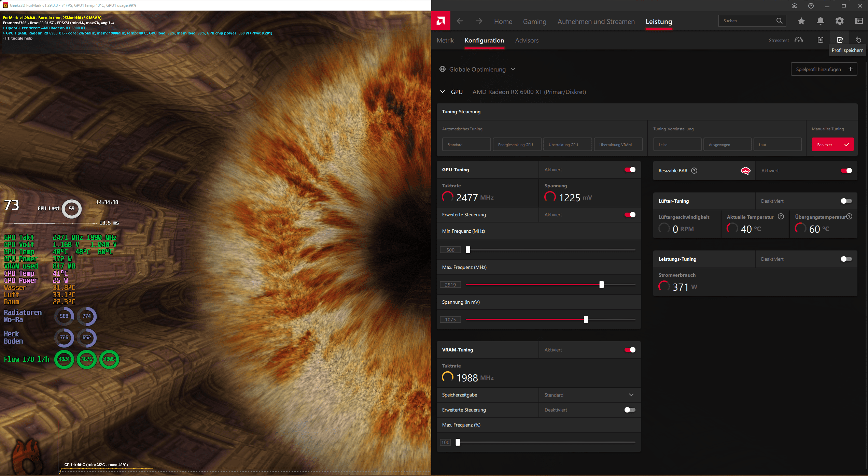Select the Konfiguration sub-tab
Image resolution: width=868 pixels, height=476 pixels.
[484, 40]
